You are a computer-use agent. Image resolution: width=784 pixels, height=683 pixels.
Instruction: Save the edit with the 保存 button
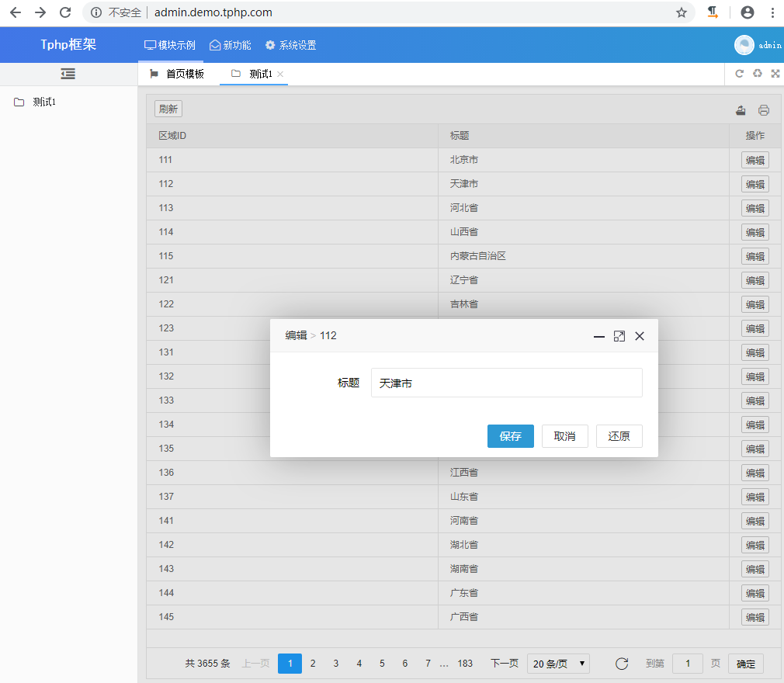[511, 436]
